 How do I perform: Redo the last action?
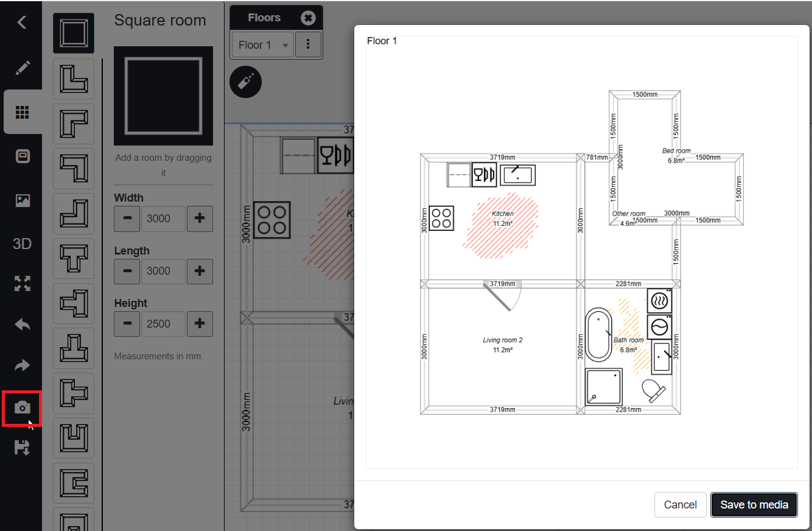[23, 365]
